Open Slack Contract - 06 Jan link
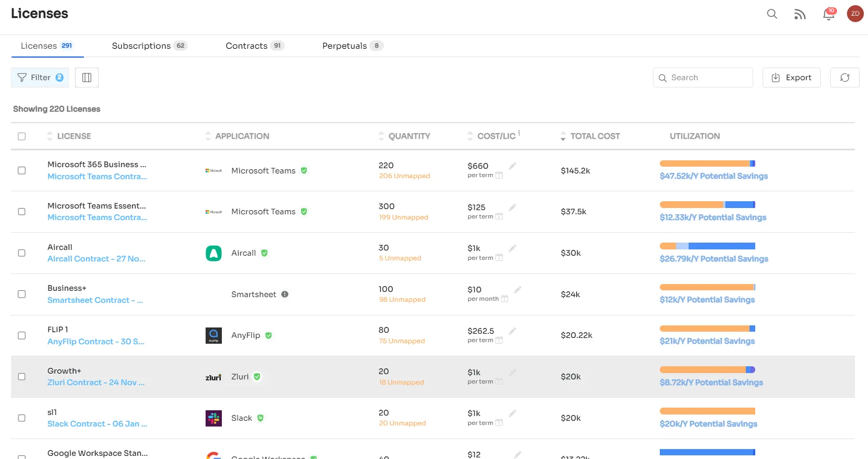Image resolution: width=868 pixels, height=459 pixels. [97, 424]
